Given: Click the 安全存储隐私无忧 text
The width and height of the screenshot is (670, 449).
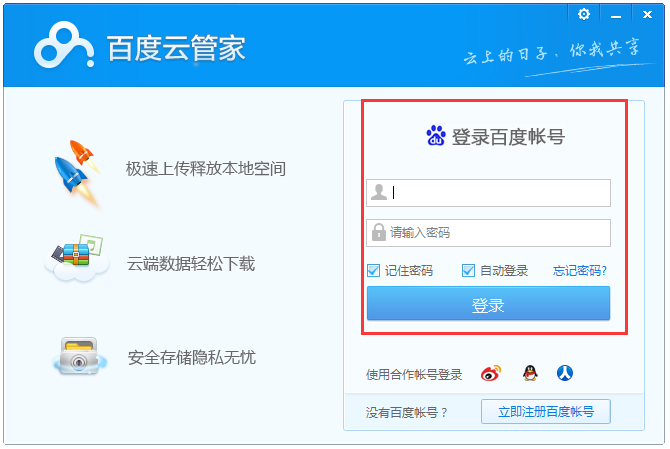Looking at the screenshot, I should click(x=191, y=358).
